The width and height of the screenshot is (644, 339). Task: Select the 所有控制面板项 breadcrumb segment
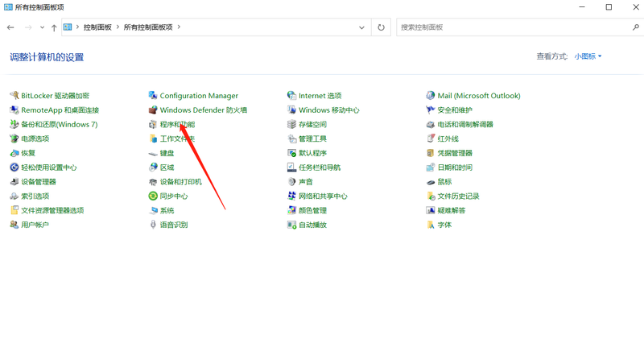click(148, 27)
